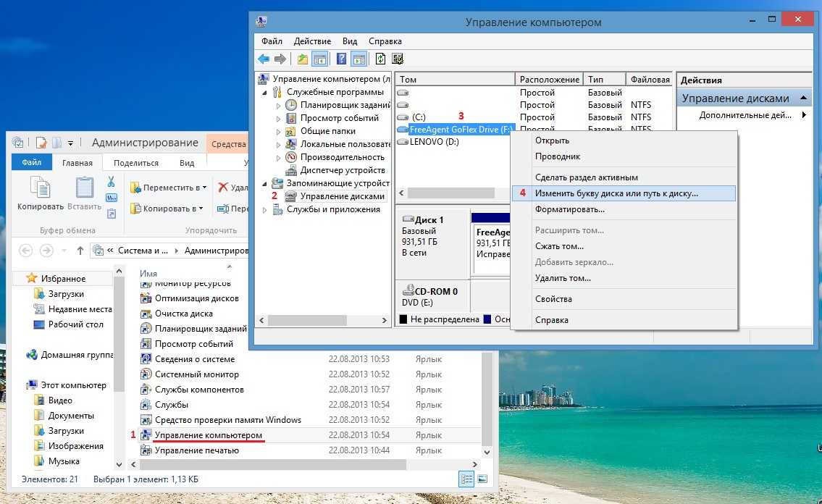Click the scissors Cut icon in Explorer ribbon
Viewport: 822px width, 504px height.
pos(112,182)
